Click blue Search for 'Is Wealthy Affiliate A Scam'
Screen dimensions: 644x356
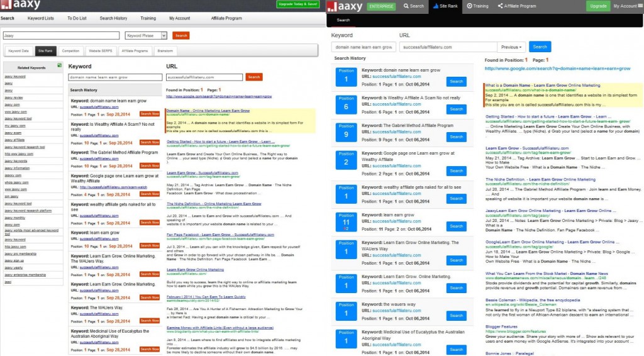[x=457, y=109]
